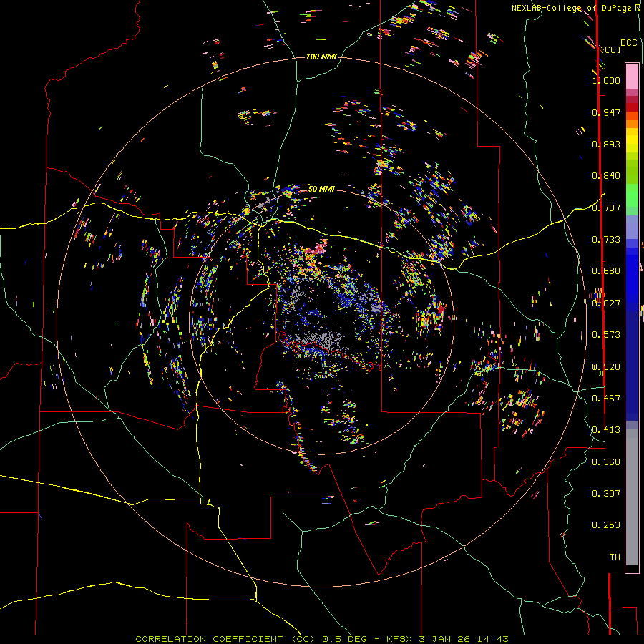Viewport: 644px width, 644px height.
Task: Pick the pink band at top of color scale
Action: tap(632, 76)
